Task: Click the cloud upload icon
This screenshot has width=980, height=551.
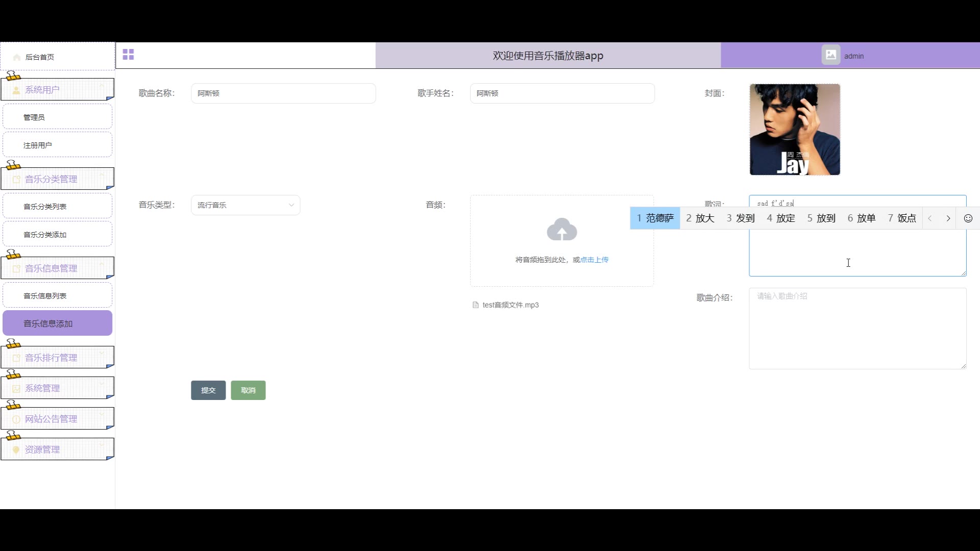Action: pyautogui.click(x=562, y=230)
